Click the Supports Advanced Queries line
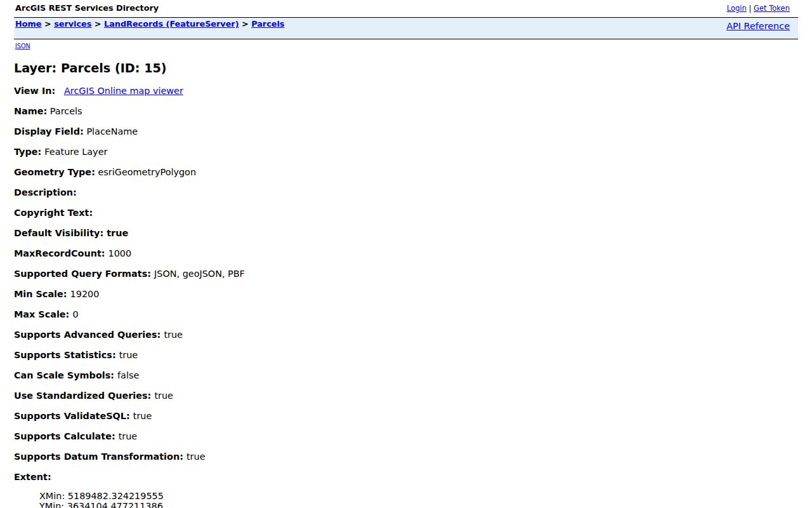 (x=98, y=335)
